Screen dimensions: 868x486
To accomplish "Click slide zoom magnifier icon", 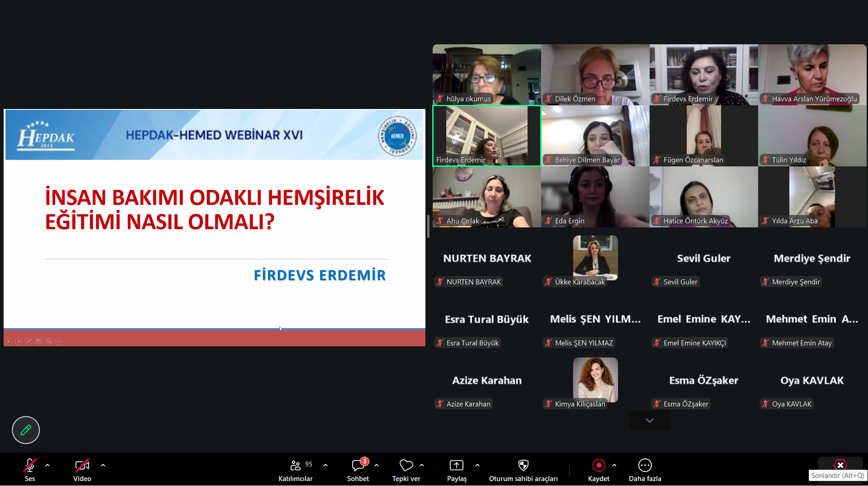I will [49, 341].
